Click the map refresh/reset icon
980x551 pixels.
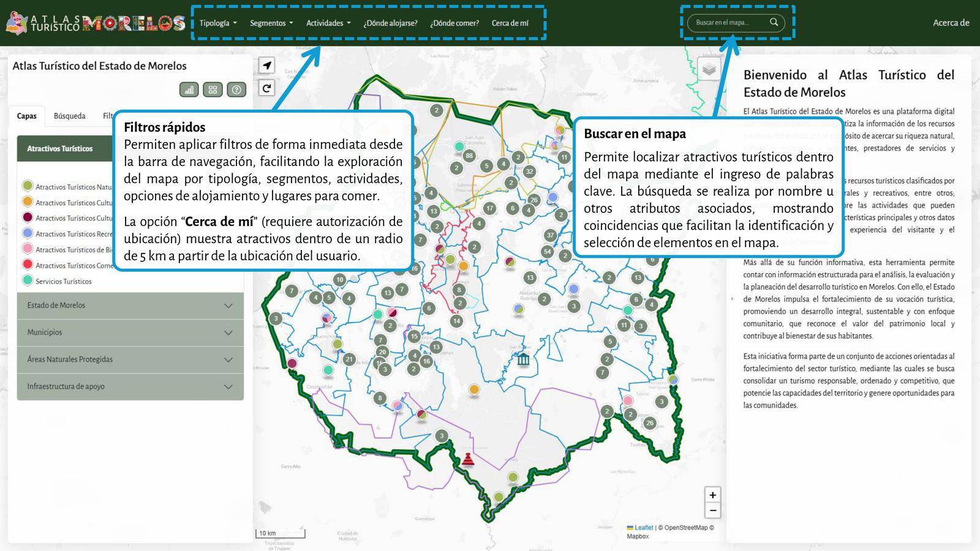coord(267,88)
